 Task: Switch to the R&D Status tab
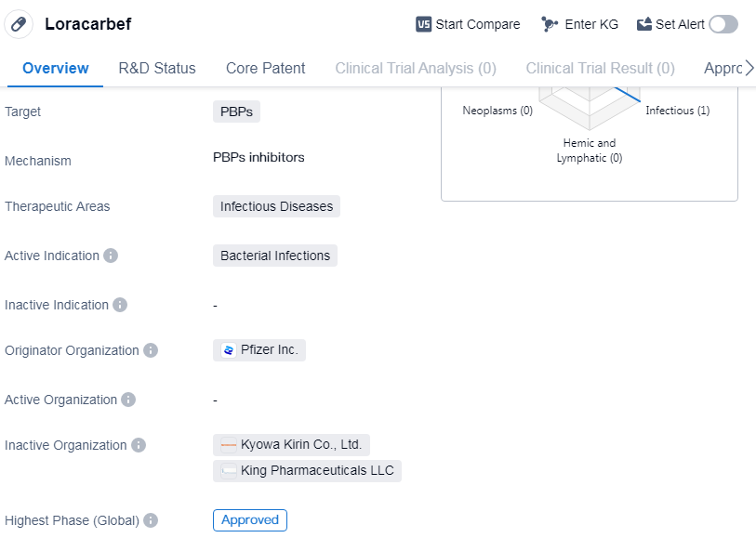157,68
